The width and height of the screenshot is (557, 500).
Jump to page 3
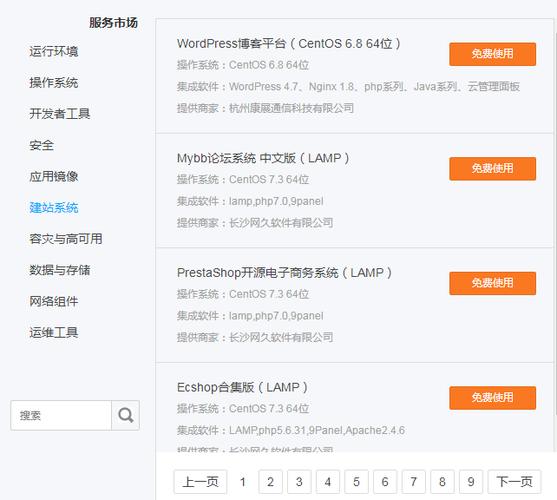click(x=299, y=482)
